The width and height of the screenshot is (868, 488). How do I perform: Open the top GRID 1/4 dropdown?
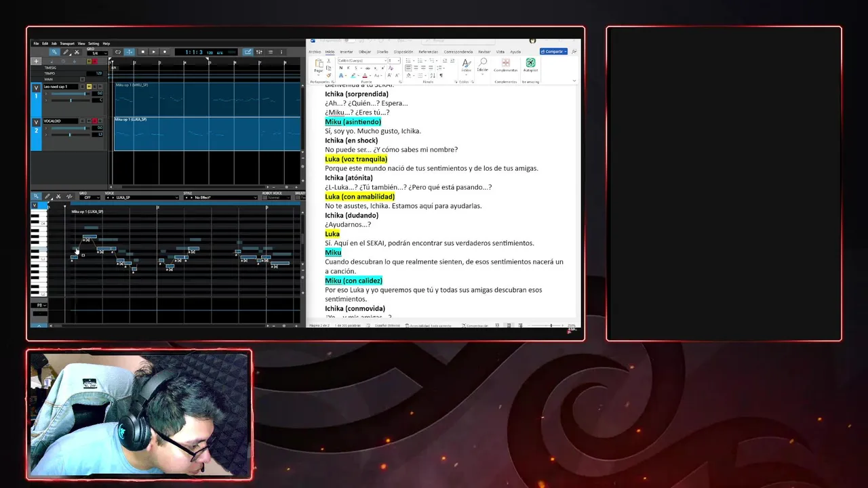tap(97, 54)
